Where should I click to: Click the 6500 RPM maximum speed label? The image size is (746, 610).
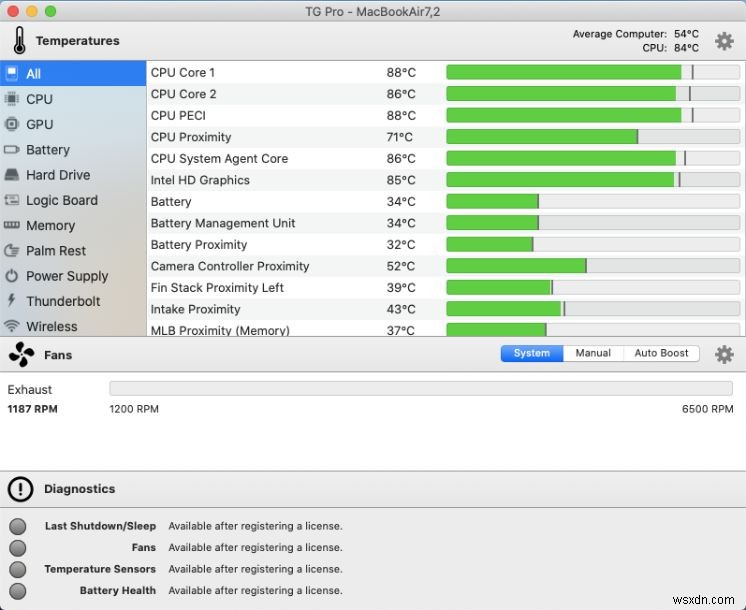(x=707, y=409)
